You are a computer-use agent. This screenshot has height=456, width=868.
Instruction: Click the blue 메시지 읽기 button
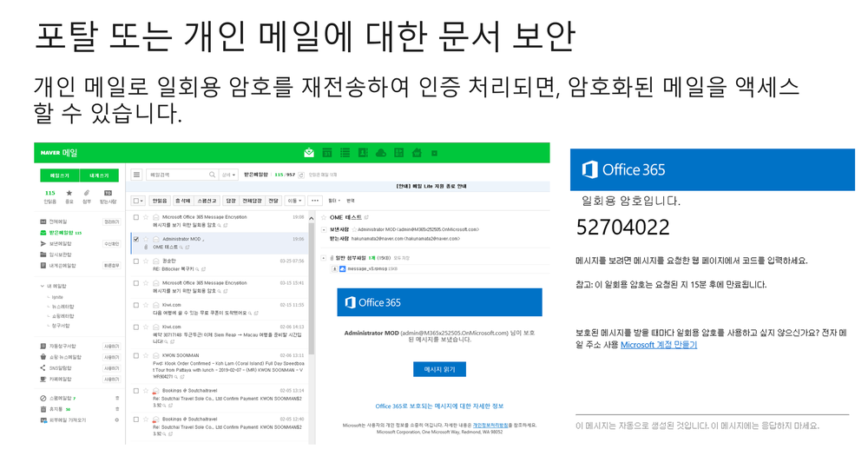pos(439,369)
